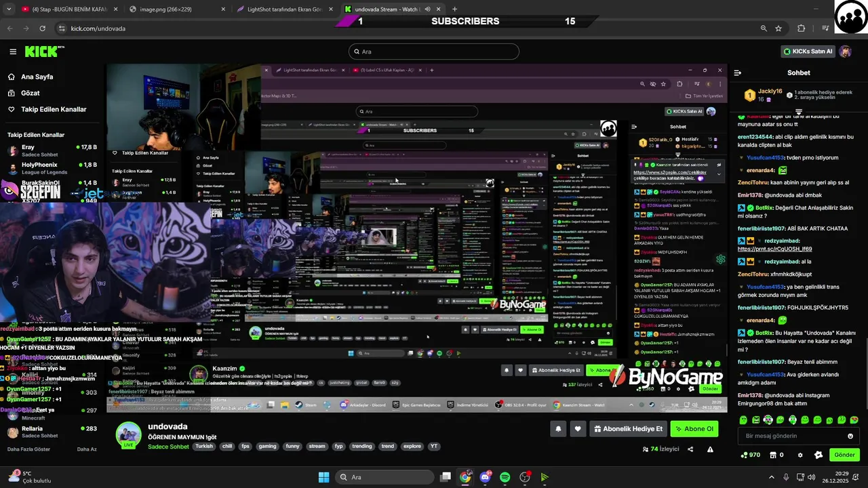
Task: Select the gaming tag
Action: (267, 446)
